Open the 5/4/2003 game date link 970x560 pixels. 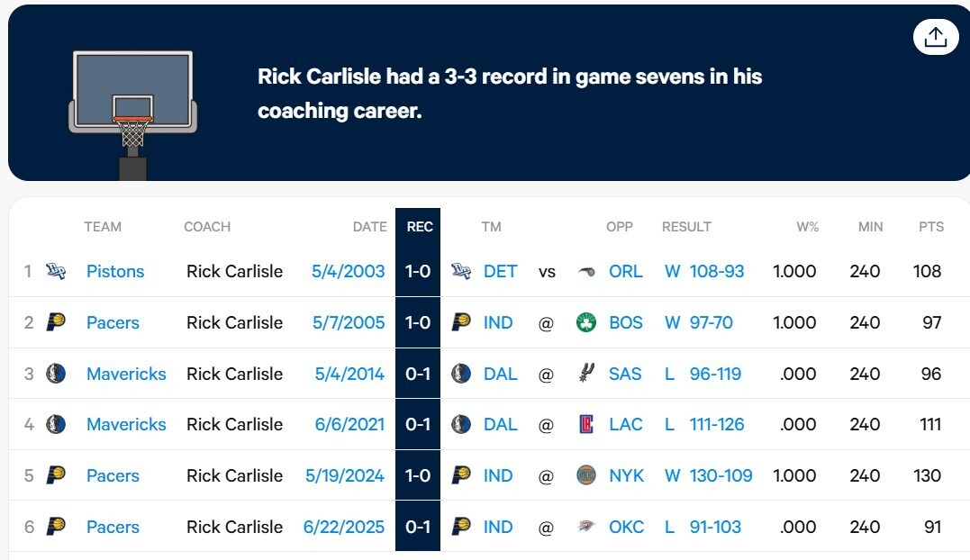(348, 271)
